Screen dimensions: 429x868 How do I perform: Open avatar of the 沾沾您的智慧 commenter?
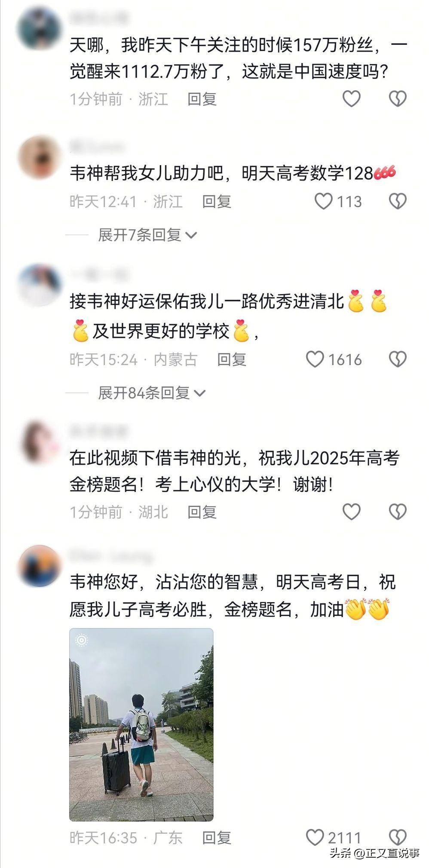click(x=40, y=566)
